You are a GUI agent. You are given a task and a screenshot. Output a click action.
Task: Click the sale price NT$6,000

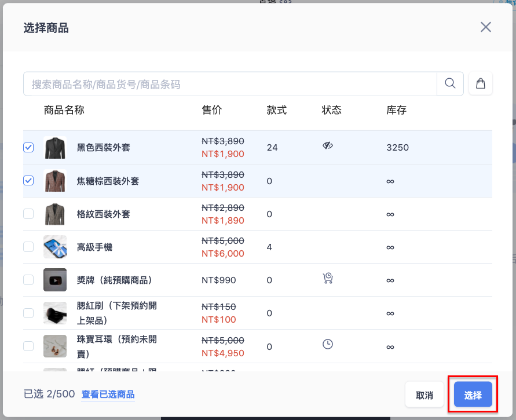pyautogui.click(x=223, y=254)
